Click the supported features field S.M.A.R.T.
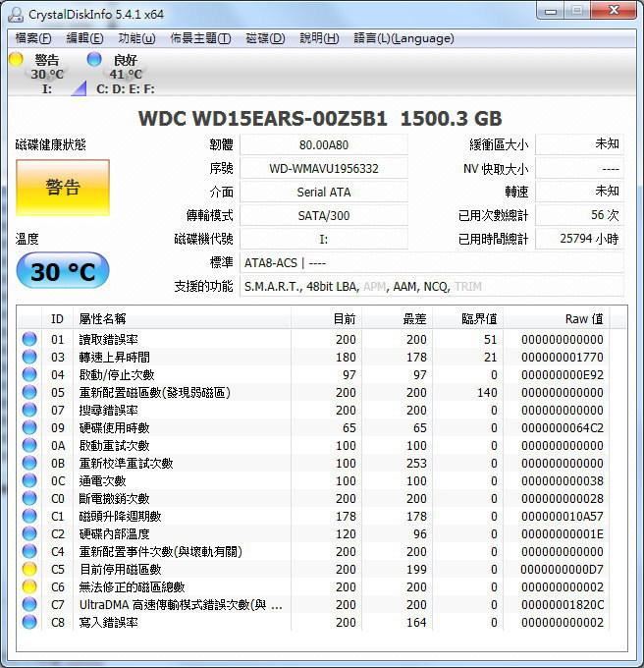Viewport: 644px width, 668px height. [x=432, y=286]
